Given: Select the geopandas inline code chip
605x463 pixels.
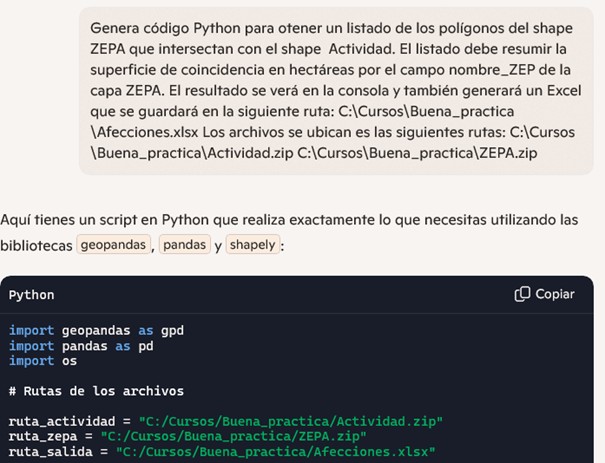Looking at the screenshot, I should 113,244.
